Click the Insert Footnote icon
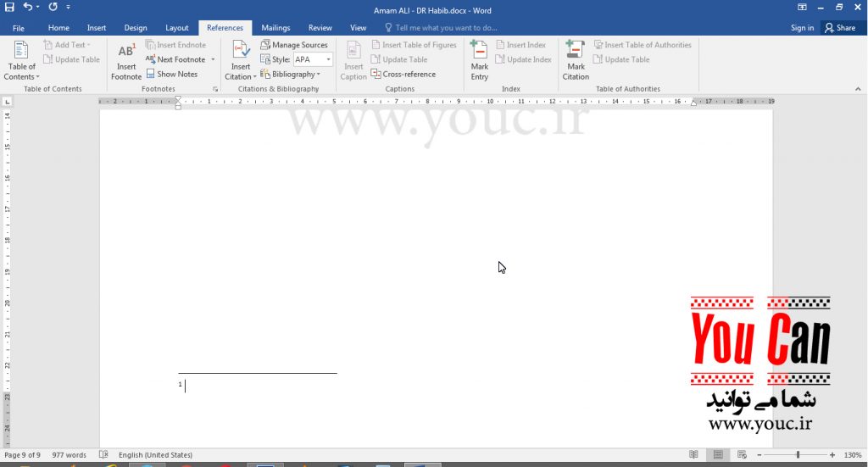 pyautogui.click(x=126, y=53)
